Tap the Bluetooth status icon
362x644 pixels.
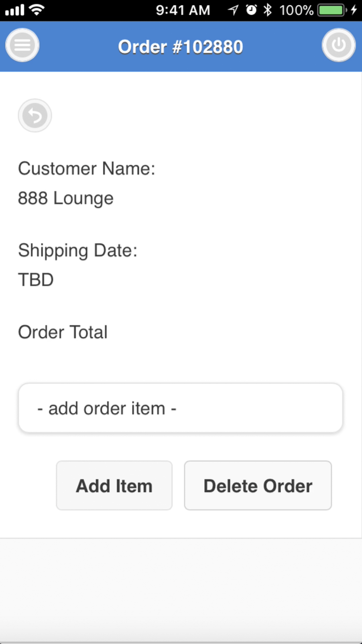[x=267, y=10]
